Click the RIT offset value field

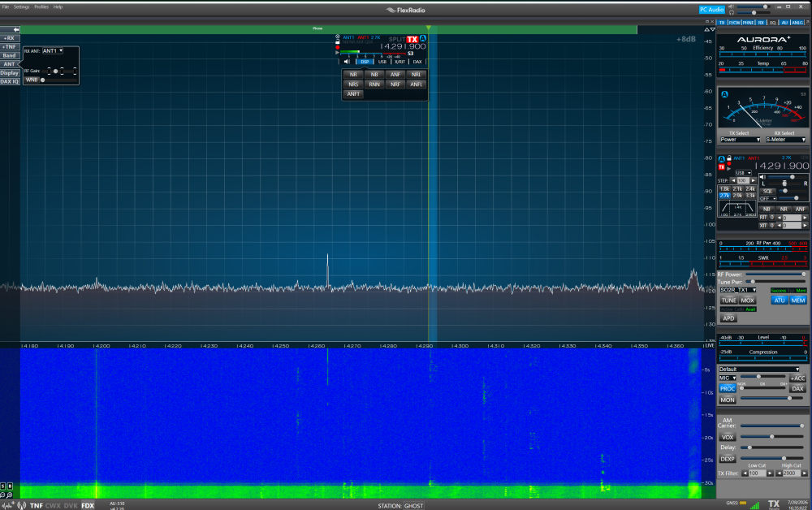(792, 218)
